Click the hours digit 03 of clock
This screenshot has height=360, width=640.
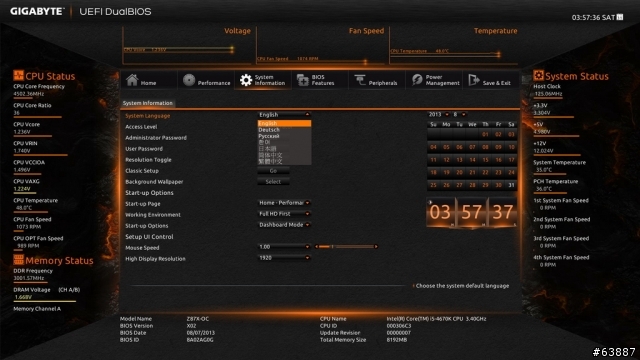click(x=440, y=212)
